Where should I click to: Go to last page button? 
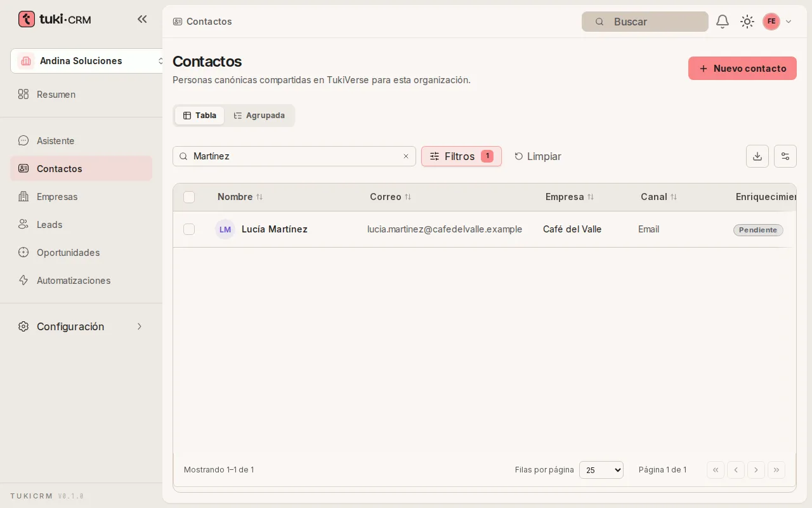click(x=776, y=470)
